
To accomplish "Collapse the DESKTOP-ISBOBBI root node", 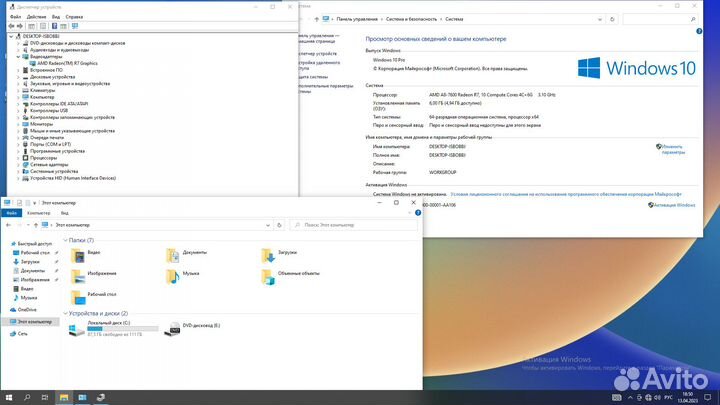I will click(x=11, y=36).
